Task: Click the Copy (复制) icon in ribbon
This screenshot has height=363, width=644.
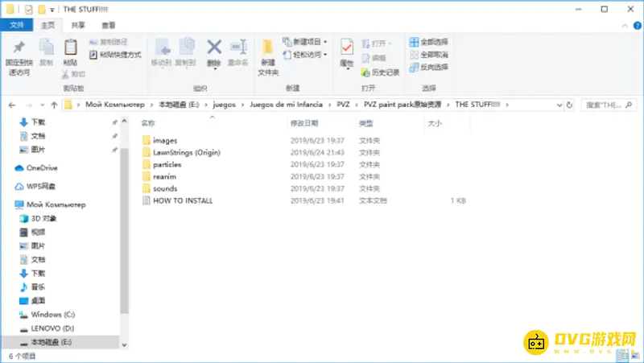Action: click(46, 47)
